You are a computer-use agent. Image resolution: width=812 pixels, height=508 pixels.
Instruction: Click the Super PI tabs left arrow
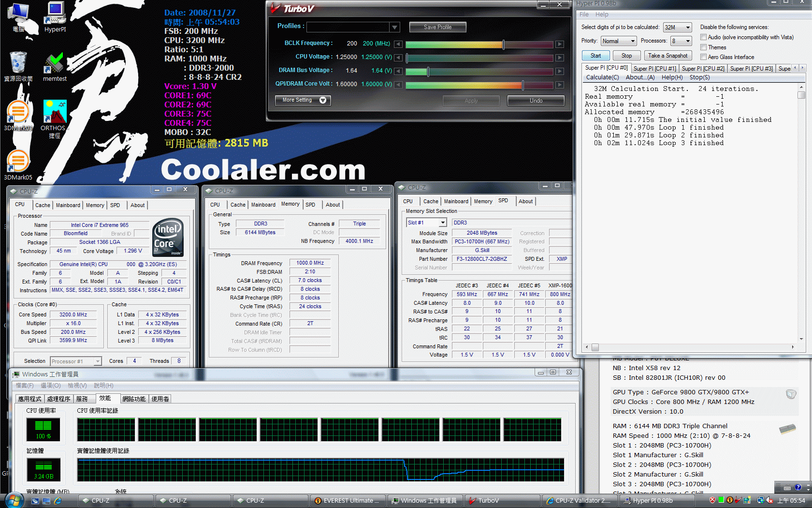796,68
